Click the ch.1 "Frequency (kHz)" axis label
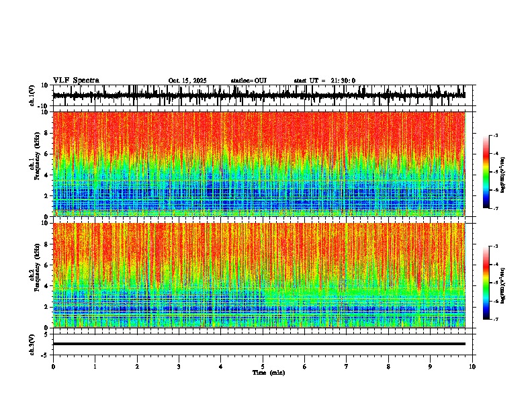Screen dimensions: 532x411 pyautogui.click(x=37, y=156)
